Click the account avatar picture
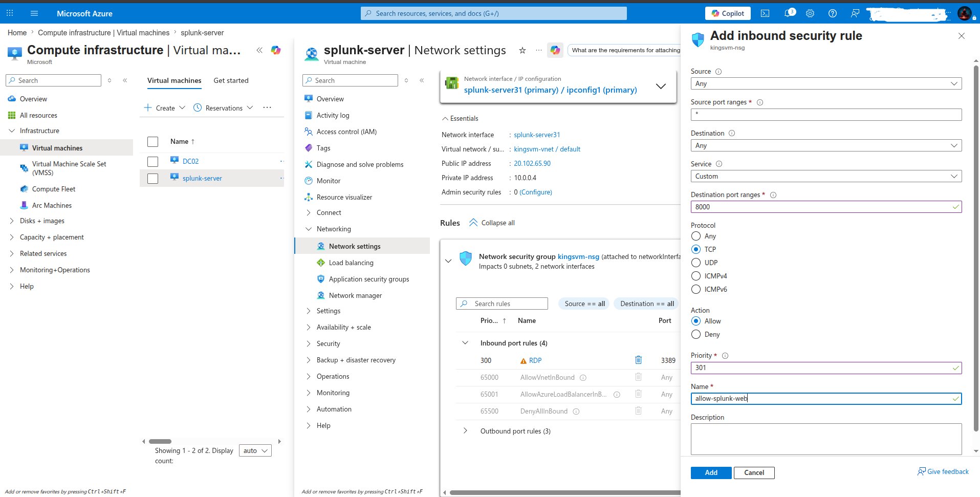Screen dimensions: 980x497 coord(965,13)
